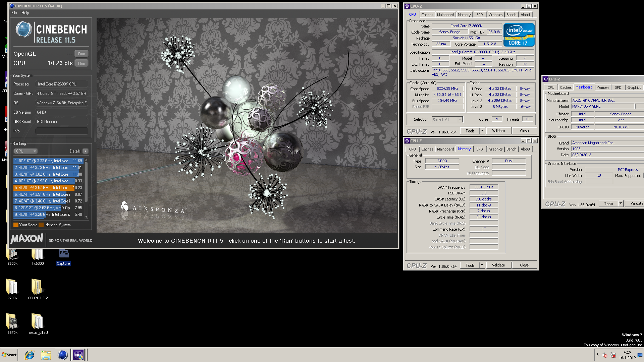
Task: Click the Core Speed value 5224.35 MHz
Action: coord(447,89)
